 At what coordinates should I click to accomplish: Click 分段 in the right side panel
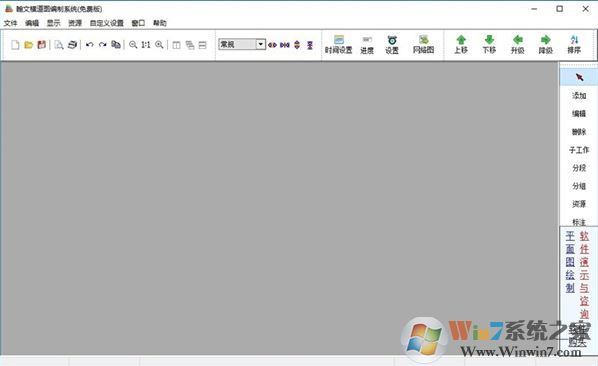pos(579,168)
